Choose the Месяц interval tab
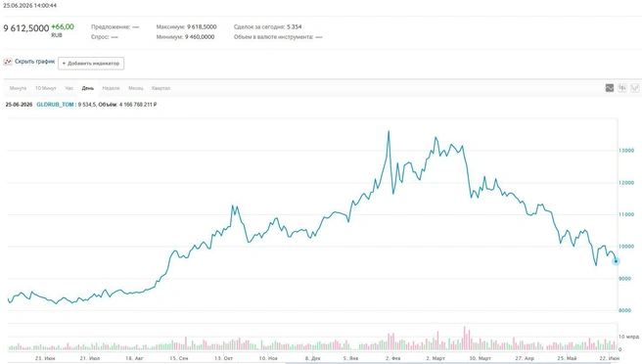Screen dimensions: 642x364 [136, 88]
